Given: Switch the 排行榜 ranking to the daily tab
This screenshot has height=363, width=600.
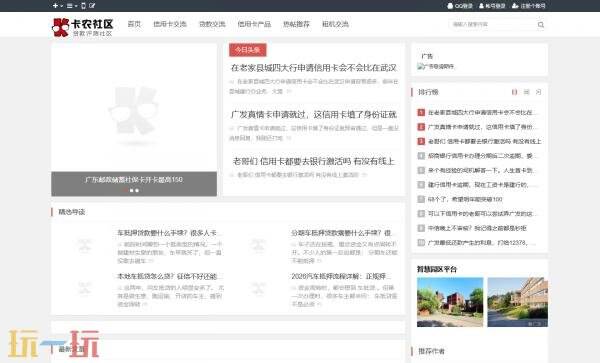Looking at the screenshot, I should (514, 92).
